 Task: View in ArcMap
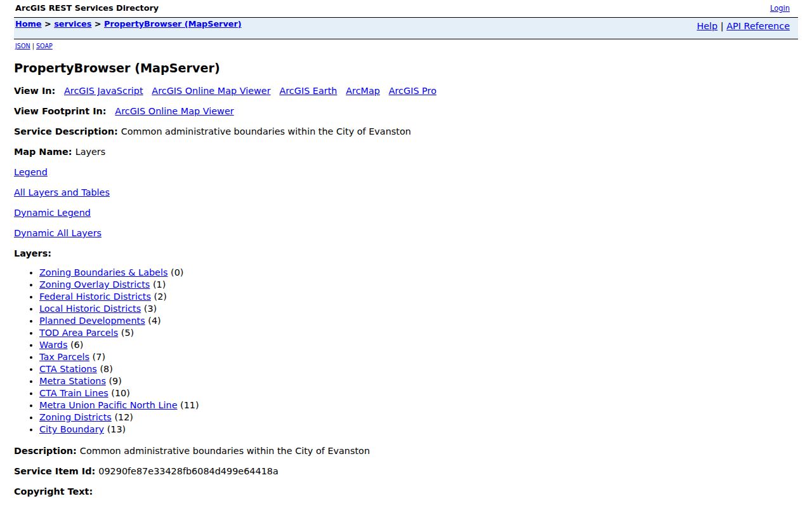coord(363,91)
